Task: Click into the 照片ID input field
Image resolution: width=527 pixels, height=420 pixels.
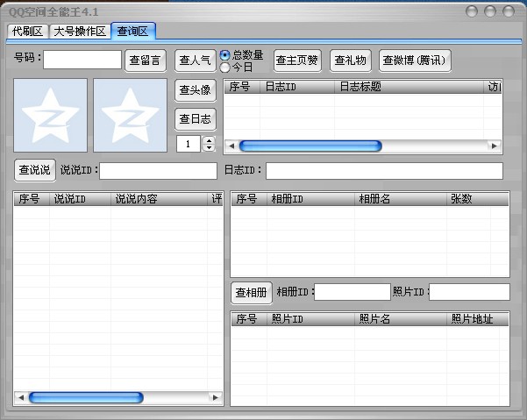Action: [x=469, y=292]
